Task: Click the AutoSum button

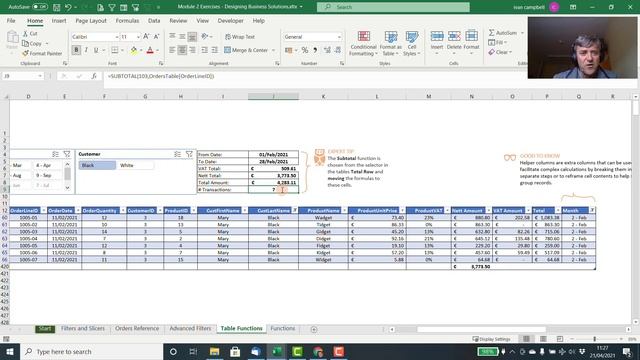Action: (x=503, y=33)
